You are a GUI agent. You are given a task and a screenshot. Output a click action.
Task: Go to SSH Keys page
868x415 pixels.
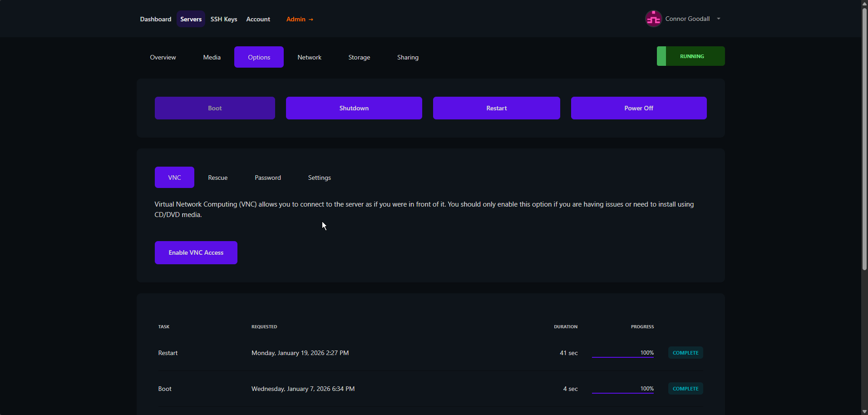click(224, 19)
